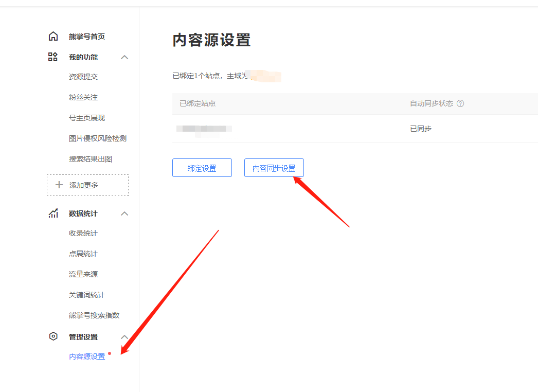
Task: Click the hexagon gear icon beside 管理设置
Action: [x=53, y=336]
